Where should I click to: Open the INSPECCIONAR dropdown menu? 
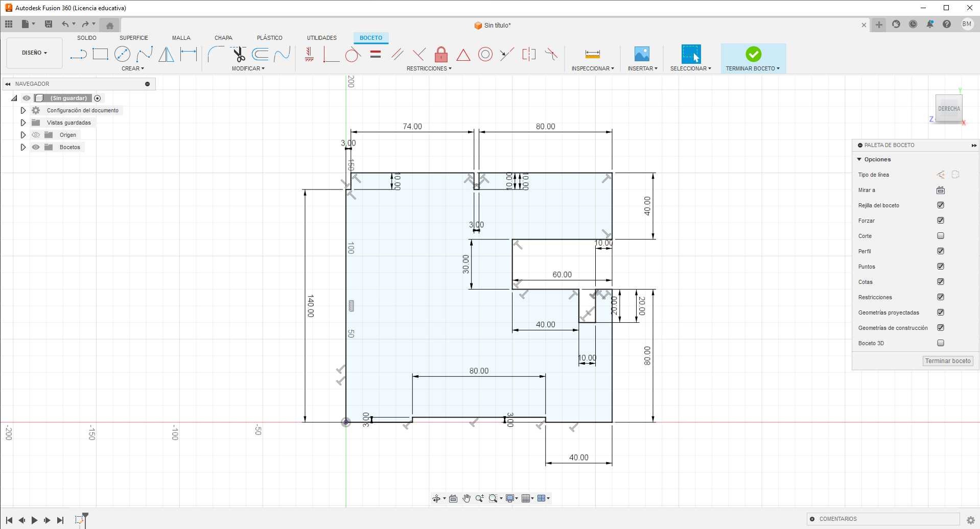593,68
